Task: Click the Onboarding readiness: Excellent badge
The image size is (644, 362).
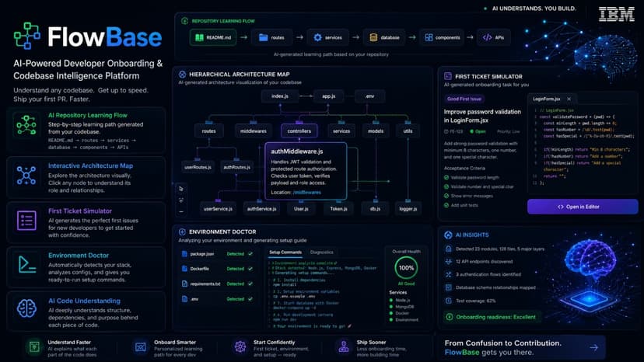Action: point(492,317)
